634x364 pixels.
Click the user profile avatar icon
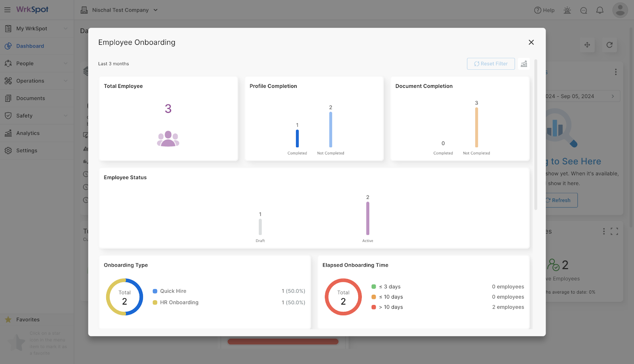point(620,10)
